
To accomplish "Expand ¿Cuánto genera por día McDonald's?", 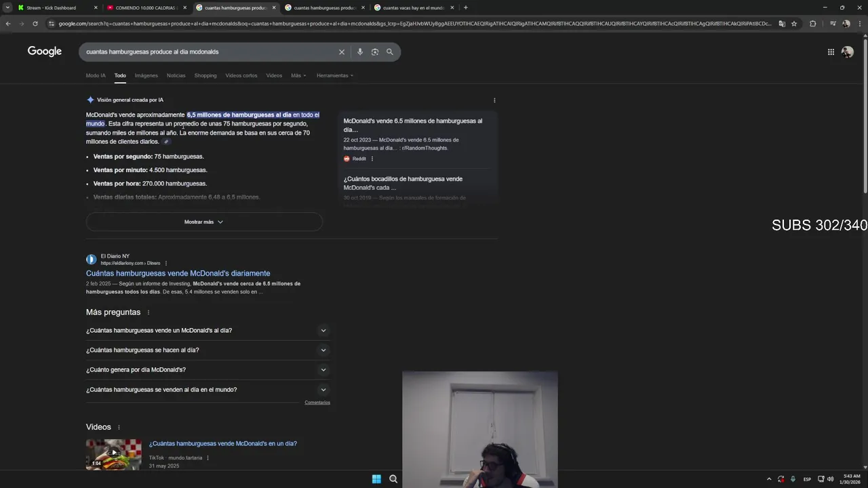I will (208, 370).
